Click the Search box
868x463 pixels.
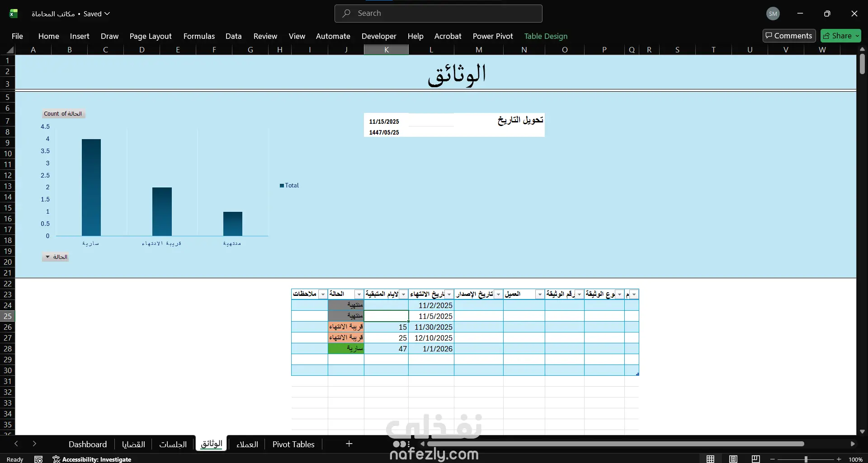pos(439,14)
